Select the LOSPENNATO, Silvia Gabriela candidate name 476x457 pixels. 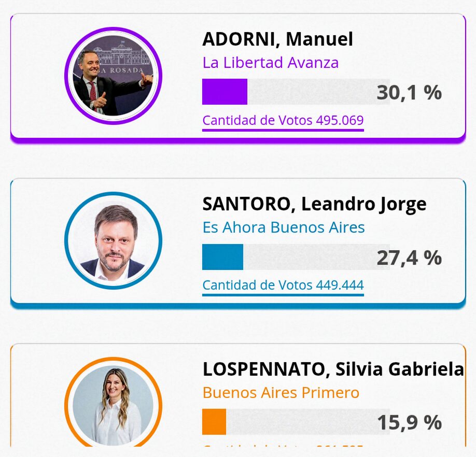(x=333, y=369)
